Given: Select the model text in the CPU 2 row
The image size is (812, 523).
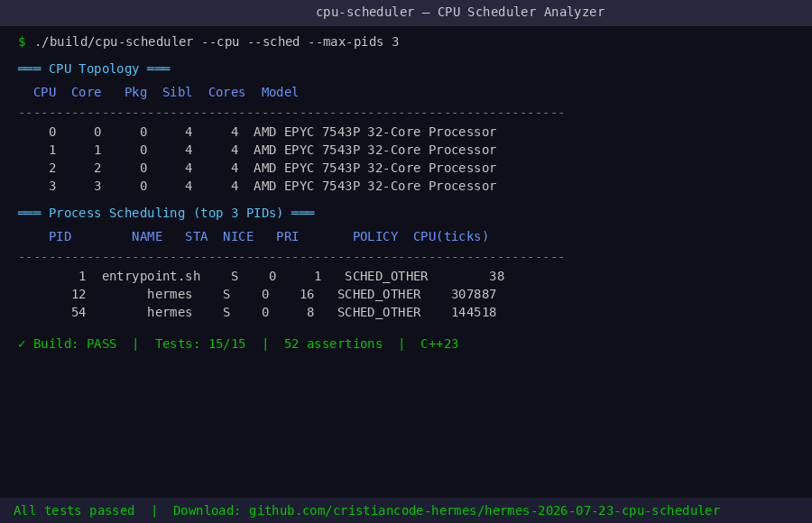Looking at the screenshot, I should click(375, 169).
